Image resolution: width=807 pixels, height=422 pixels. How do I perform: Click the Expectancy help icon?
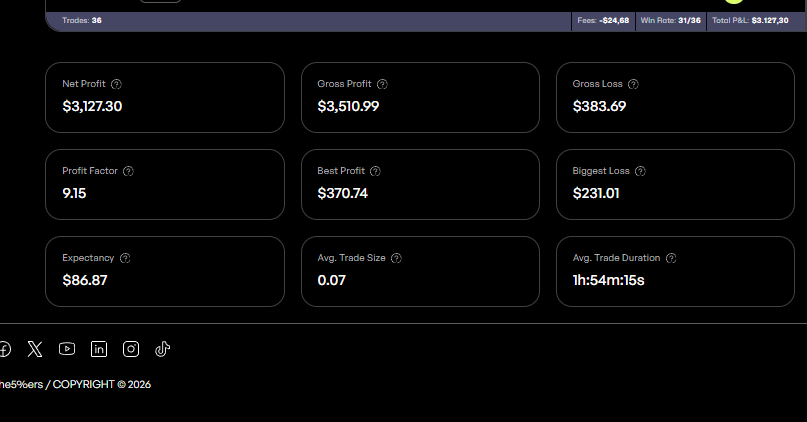click(125, 258)
